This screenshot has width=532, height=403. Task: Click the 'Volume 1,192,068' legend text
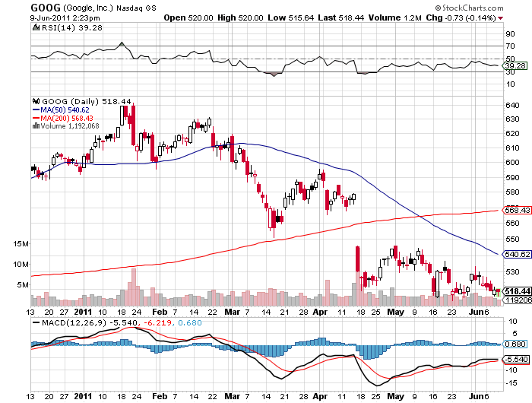pos(70,126)
